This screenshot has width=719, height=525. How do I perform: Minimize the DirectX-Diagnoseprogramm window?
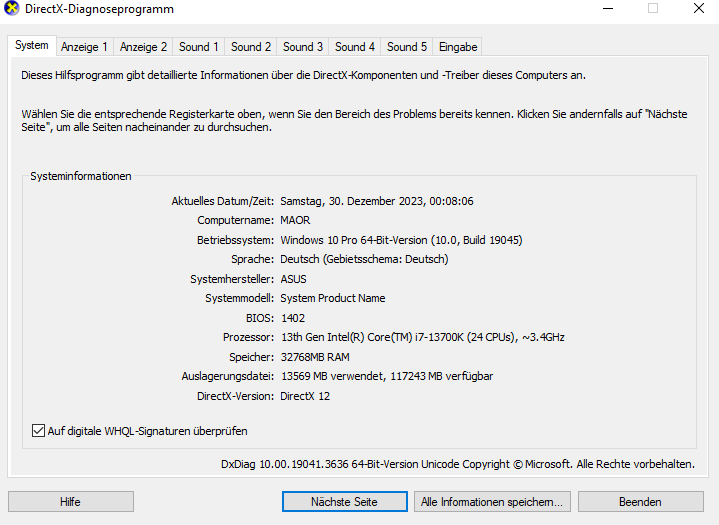pyautogui.click(x=608, y=9)
